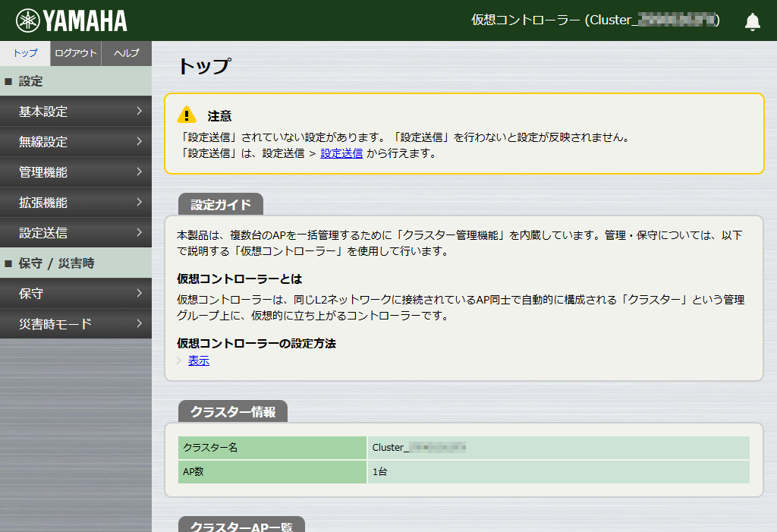Open the 設定送信 sidebar menu
This screenshot has width=777, height=532.
point(76,232)
